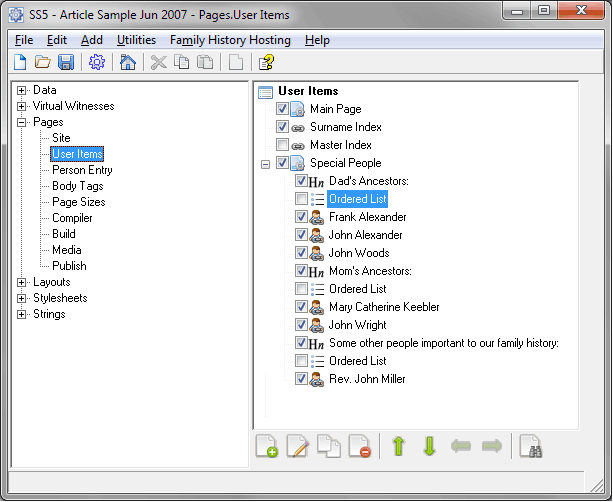Move item down with green arrow
This screenshot has width=613, height=502.
click(x=430, y=446)
